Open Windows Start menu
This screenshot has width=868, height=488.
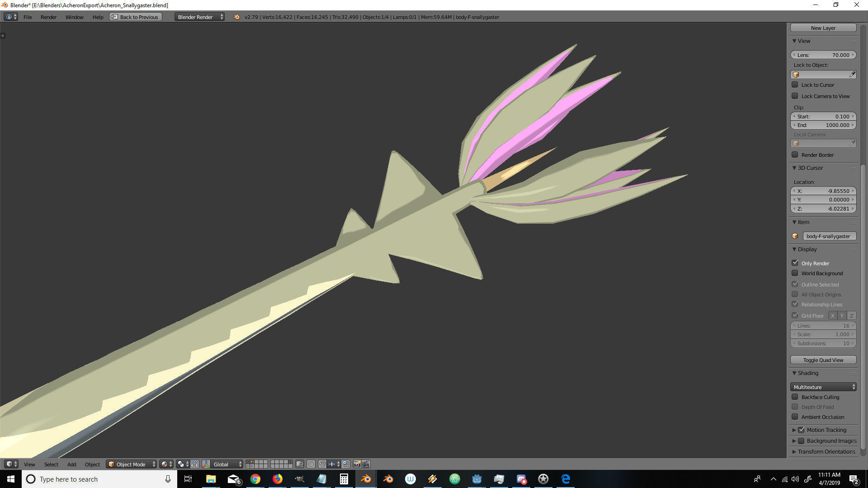[11, 479]
